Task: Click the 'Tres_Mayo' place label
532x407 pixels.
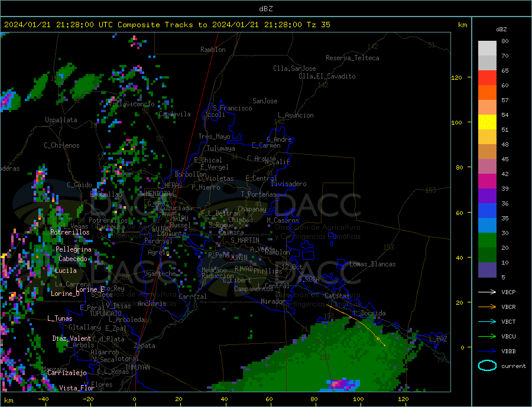Action: point(214,136)
